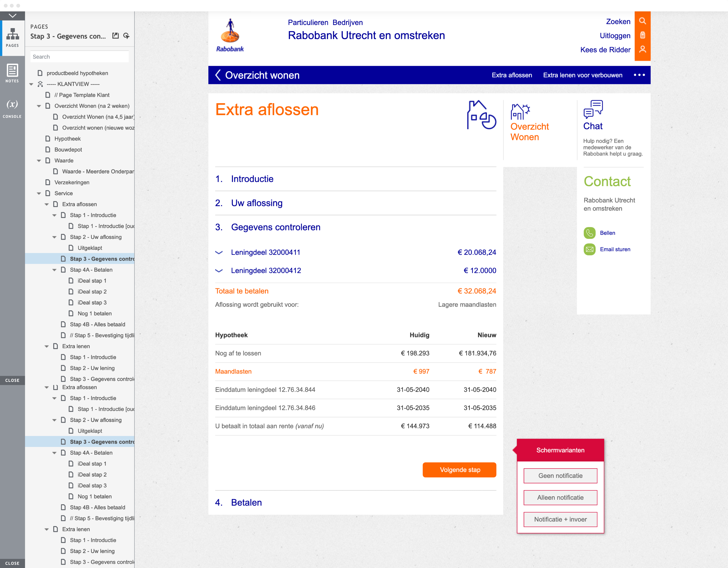This screenshot has width=728, height=568.
Task: Expand Leningdeel 32000411 details
Action: coord(219,253)
